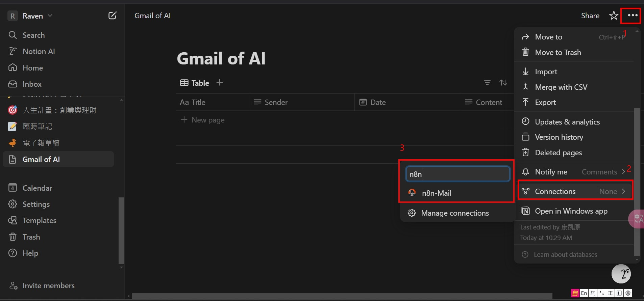Select the Table view tab
This screenshot has width=644, height=301.
(195, 83)
